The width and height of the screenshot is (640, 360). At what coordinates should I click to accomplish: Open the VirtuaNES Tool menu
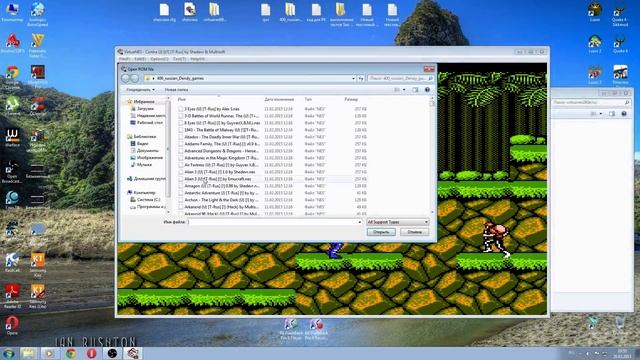(x=179, y=59)
